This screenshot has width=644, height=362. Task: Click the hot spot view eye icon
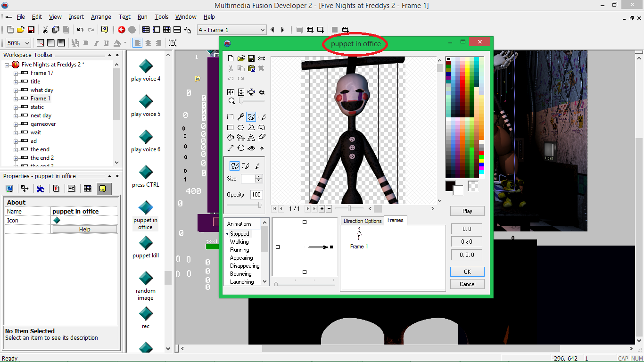[251, 148]
